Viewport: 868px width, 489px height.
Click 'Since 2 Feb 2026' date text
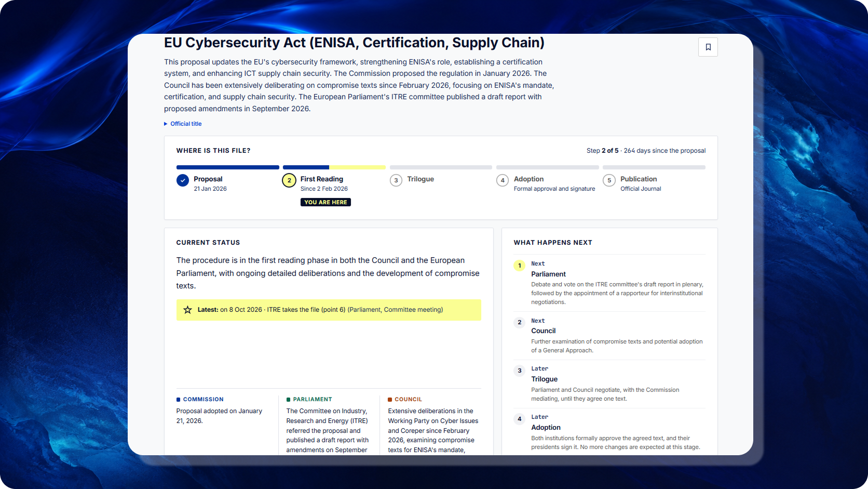tap(324, 189)
